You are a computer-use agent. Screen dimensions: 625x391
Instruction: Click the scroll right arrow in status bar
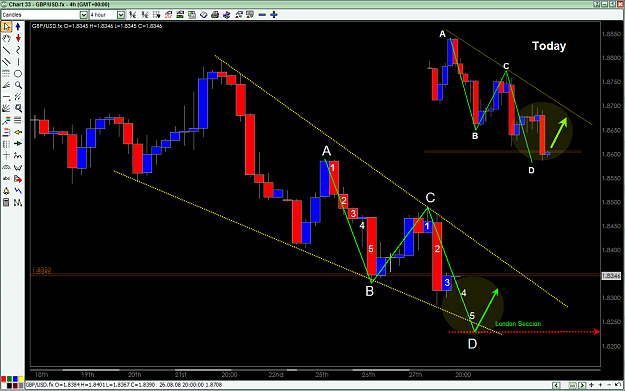tap(582, 385)
